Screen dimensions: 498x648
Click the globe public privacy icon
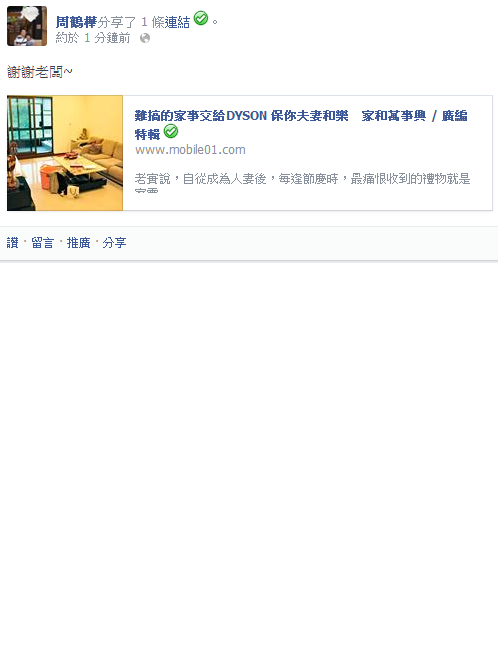tap(145, 38)
